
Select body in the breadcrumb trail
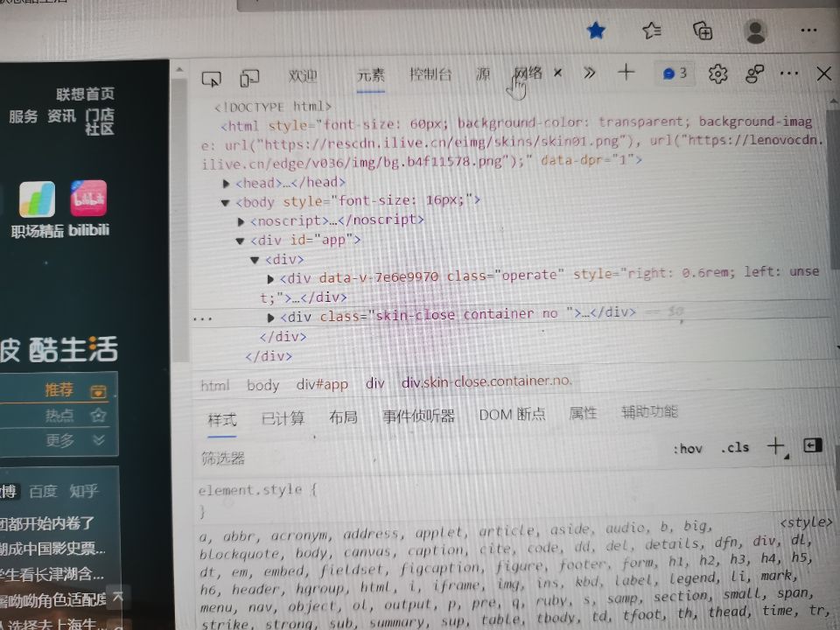coord(263,385)
